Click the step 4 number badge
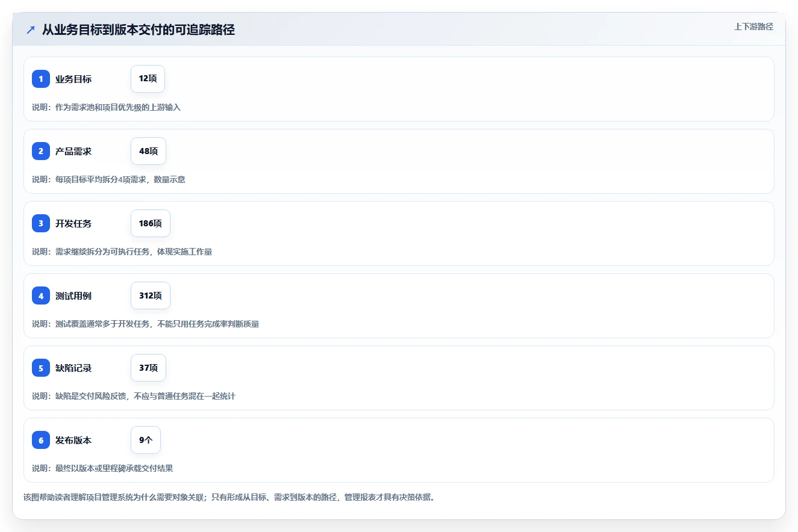Viewport: 798px width, 532px height. click(41, 295)
